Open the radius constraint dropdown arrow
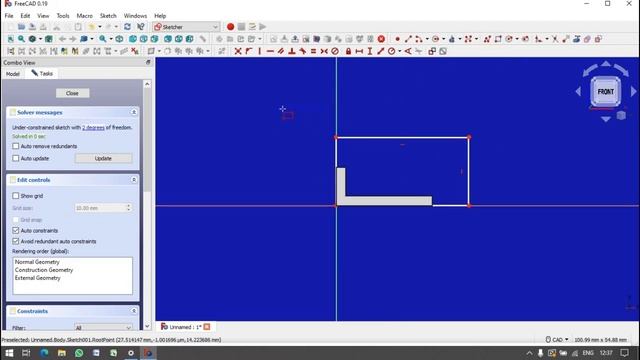 pyautogui.click(x=400, y=51)
